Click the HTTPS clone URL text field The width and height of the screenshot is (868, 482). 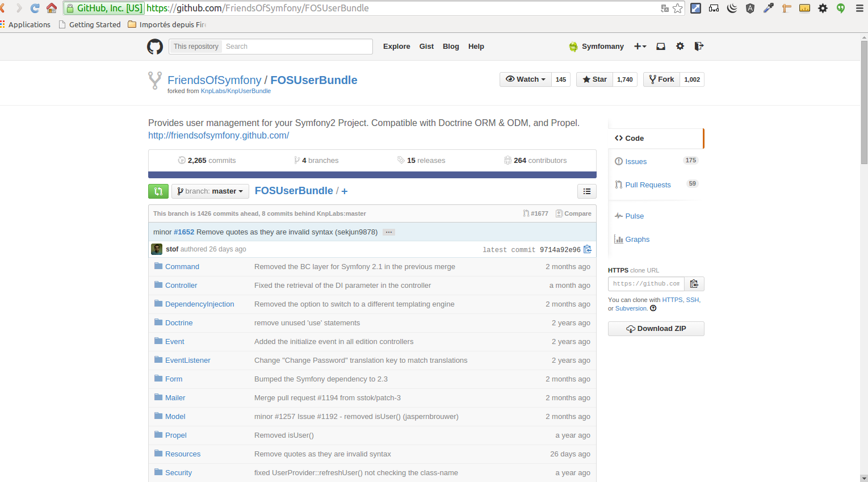tap(646, 284)
